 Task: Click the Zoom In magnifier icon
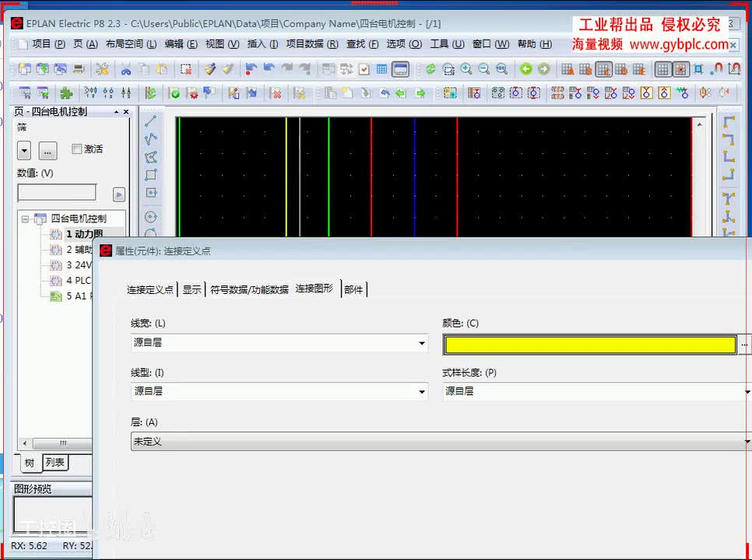coord(466,69)
